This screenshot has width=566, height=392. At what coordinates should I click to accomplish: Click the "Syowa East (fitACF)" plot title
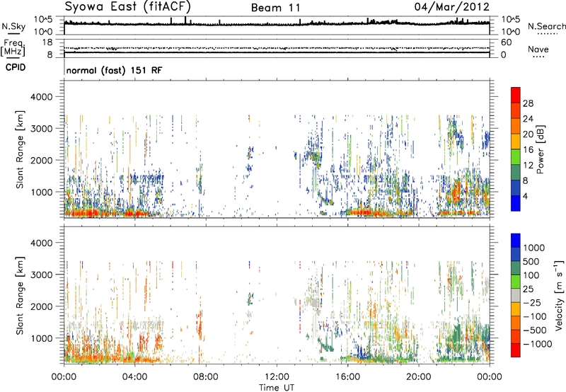tap(128, 7)
